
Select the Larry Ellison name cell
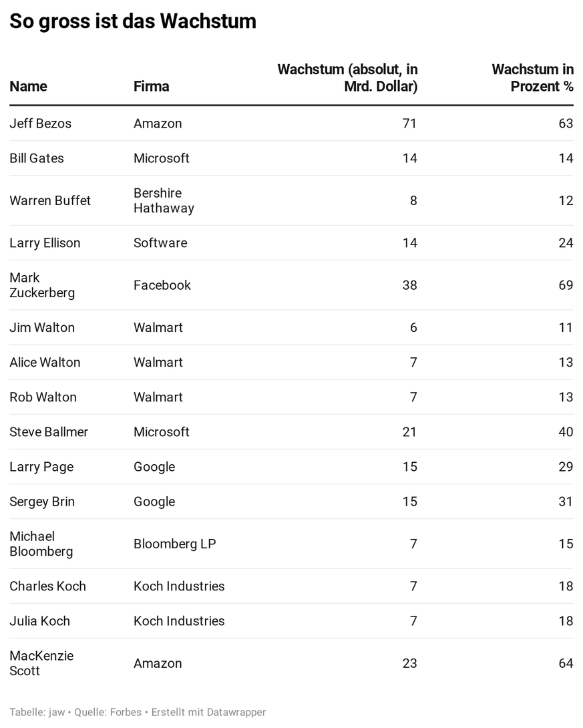(x=45, y=243)
